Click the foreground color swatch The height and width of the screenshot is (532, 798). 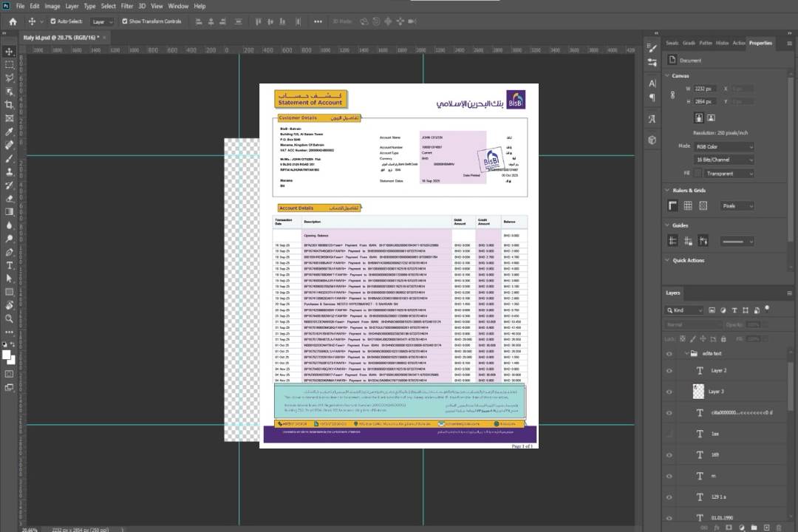point(7,355)
